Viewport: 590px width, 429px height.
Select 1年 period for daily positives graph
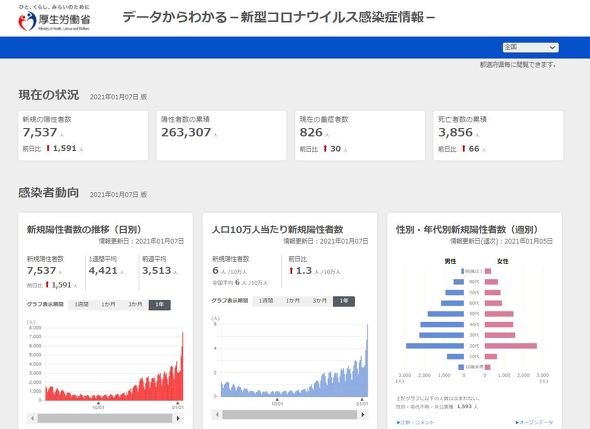point(160,304)
